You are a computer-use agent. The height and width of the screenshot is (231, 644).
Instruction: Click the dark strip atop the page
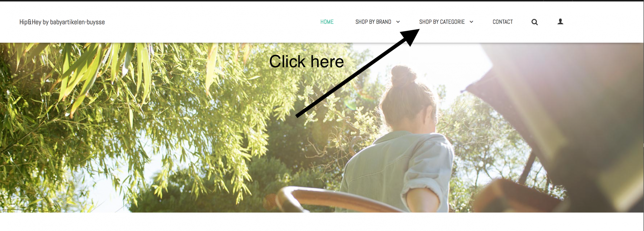(x=322, y=1)
